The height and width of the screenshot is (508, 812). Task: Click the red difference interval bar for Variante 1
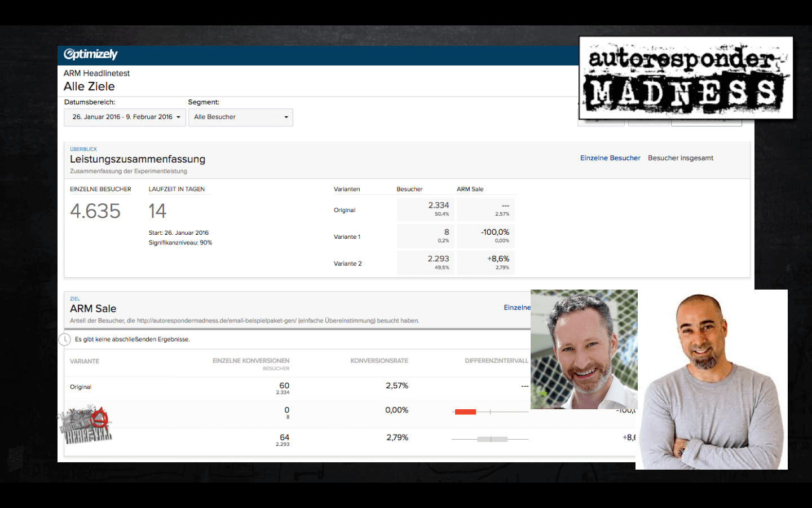[x=465, y=411]
